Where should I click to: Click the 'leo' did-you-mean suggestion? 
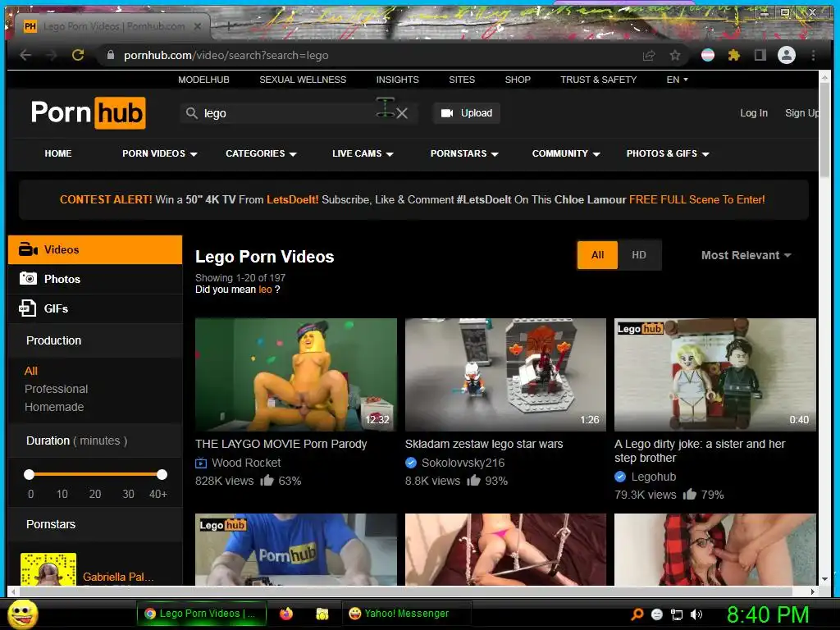[x=265, y=290]
